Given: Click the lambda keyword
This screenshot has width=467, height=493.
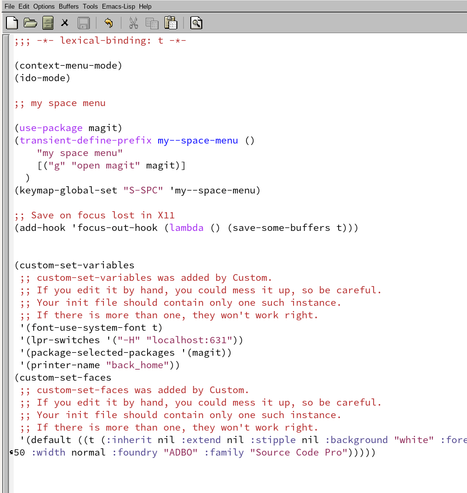Looking at the screenshot, I should 187,228.
